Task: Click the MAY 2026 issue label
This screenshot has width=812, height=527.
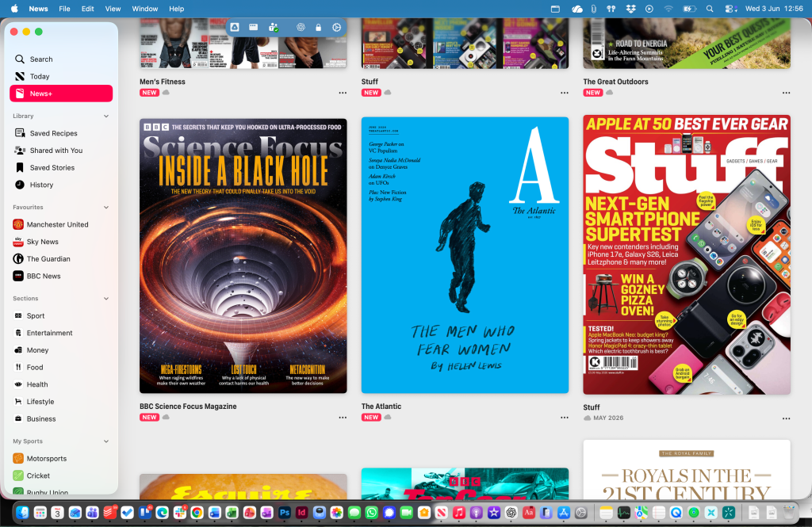Action: (608, 418)
